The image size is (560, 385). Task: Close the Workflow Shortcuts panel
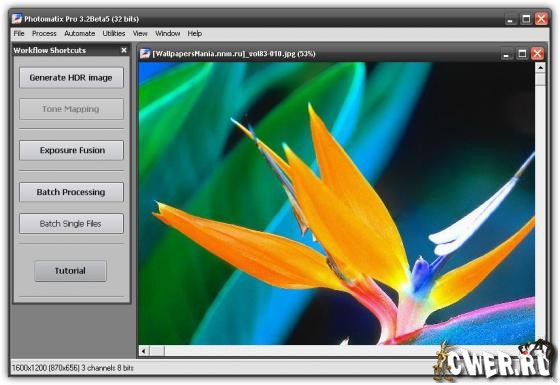click(x=124, y=50)
